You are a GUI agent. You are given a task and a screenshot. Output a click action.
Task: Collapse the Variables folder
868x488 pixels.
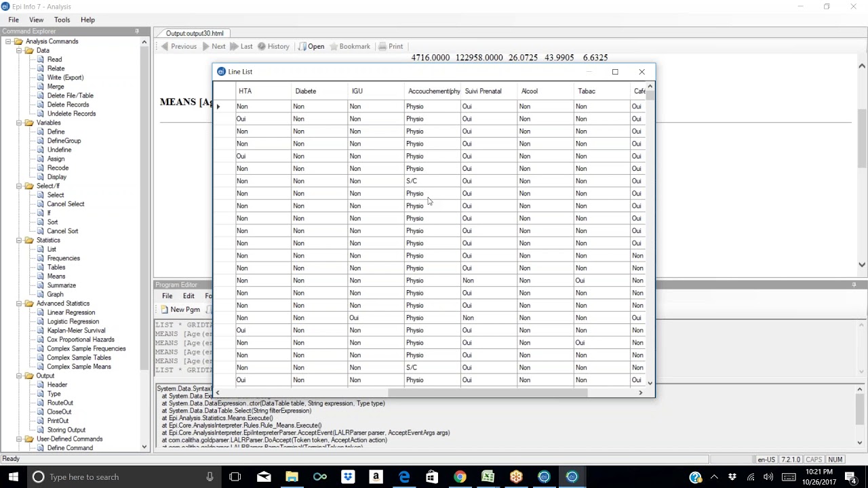(x=20, y=123)
